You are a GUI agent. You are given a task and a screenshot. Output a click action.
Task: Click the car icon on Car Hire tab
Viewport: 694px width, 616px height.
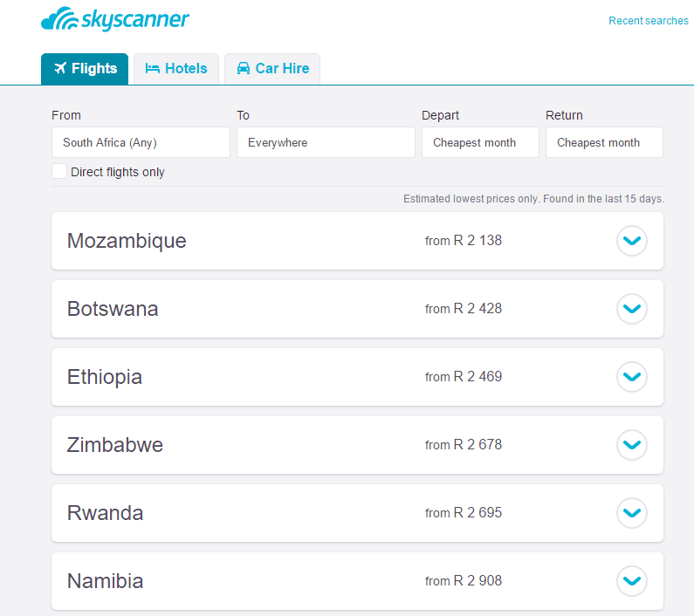[x=244, y=68]
